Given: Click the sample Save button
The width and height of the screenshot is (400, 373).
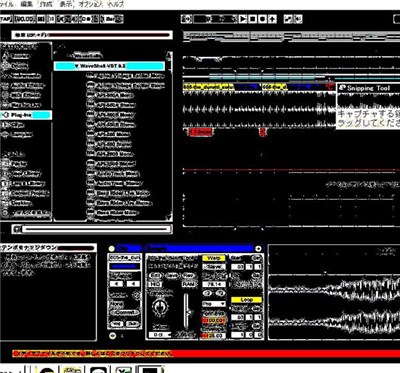Looking at the screenshot, I should click(x=172, y=276).
